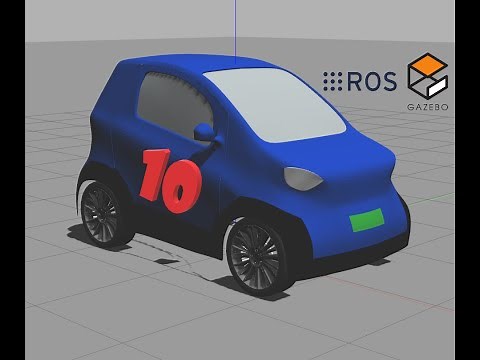Click the car's windshield
Image resolution: width=480 pixels, height=360 pixels.
275,106
